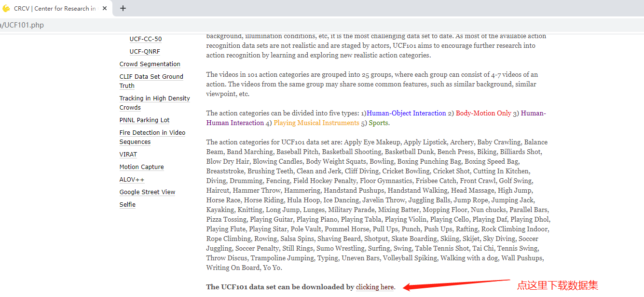The image size is (644, 297).
Task: Click the orange 'Playing Musical Instruments' text
Action: 316,123
